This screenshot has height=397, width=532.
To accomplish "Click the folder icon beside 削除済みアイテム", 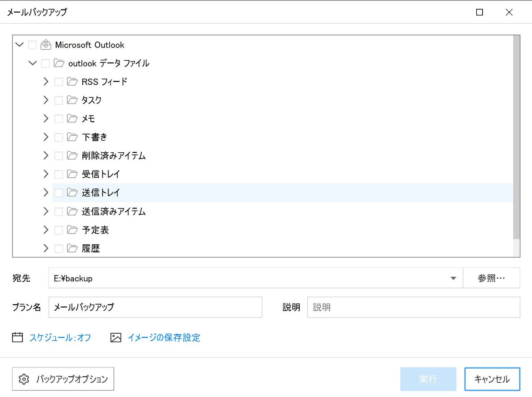I will (x=72, y=156).
